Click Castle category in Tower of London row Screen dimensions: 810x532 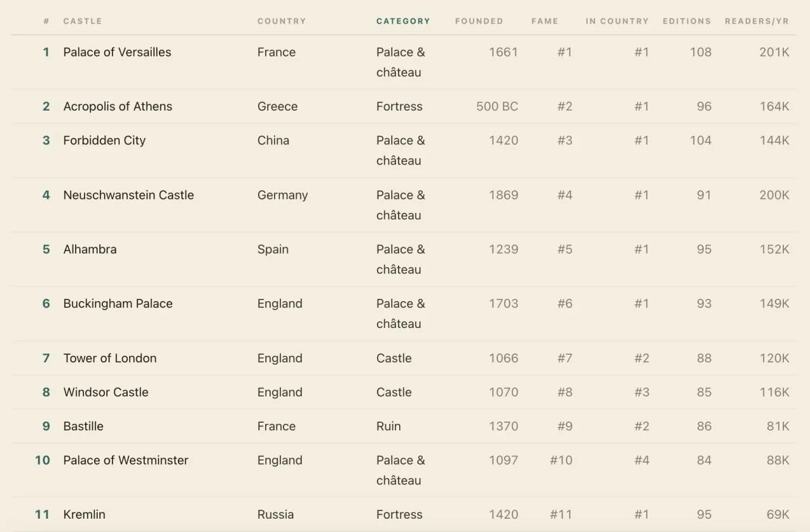click(x=394, y=358)
